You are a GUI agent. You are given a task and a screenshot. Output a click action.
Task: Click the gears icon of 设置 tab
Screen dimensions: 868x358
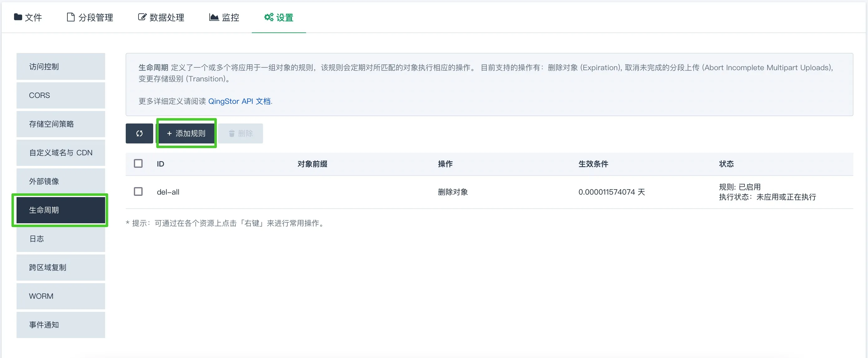pyautogui.click(x=269, y=17)
